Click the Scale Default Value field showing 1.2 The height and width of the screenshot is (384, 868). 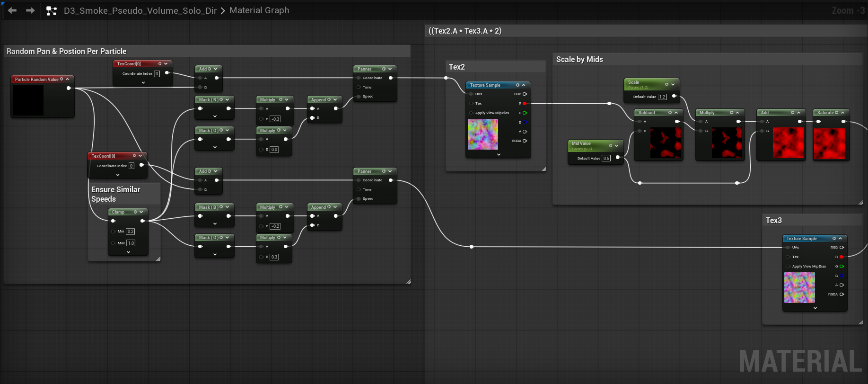pos(662,97)
